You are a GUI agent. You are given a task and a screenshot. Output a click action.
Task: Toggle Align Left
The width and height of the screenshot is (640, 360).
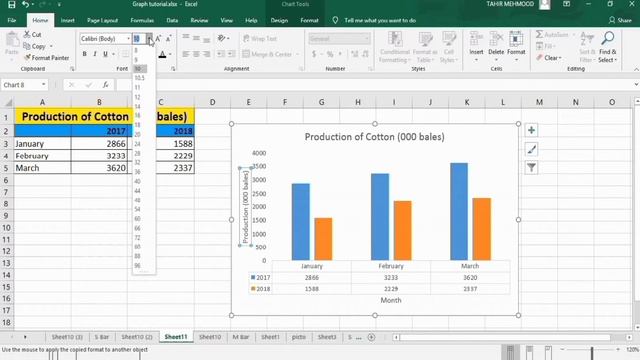(186, 54)
